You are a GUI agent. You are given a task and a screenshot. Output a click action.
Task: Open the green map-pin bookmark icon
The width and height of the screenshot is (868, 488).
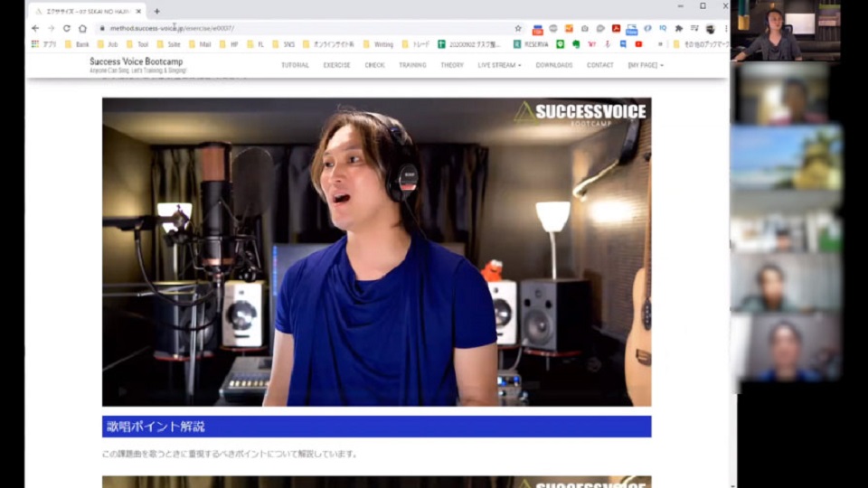tap(561, 44)
